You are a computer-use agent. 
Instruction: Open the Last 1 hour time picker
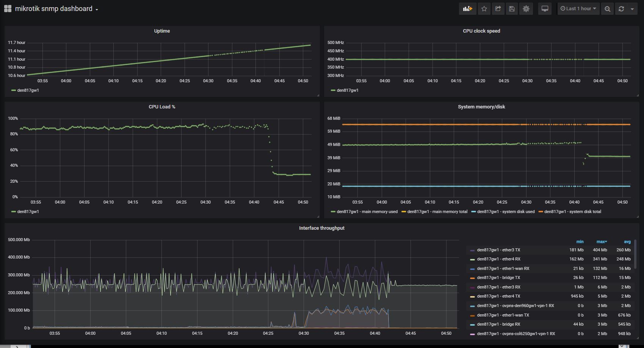tap(577, 8)
